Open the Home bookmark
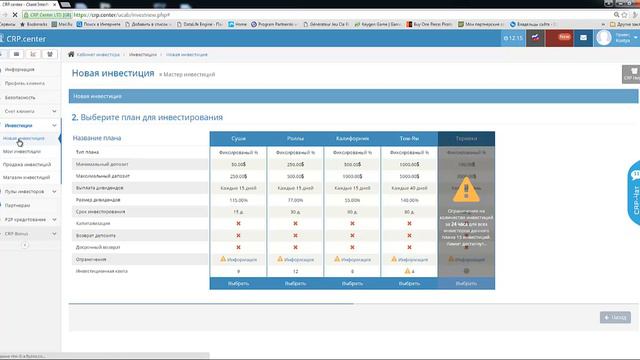The image size is (640, 360). tap(238, 24)
